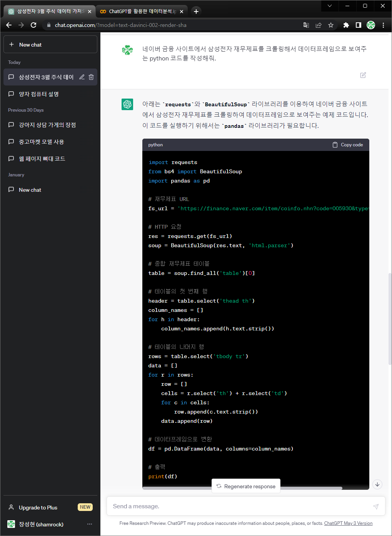
Task: Click the horizontal scrollbar under the code block
Action: [242, 488]
